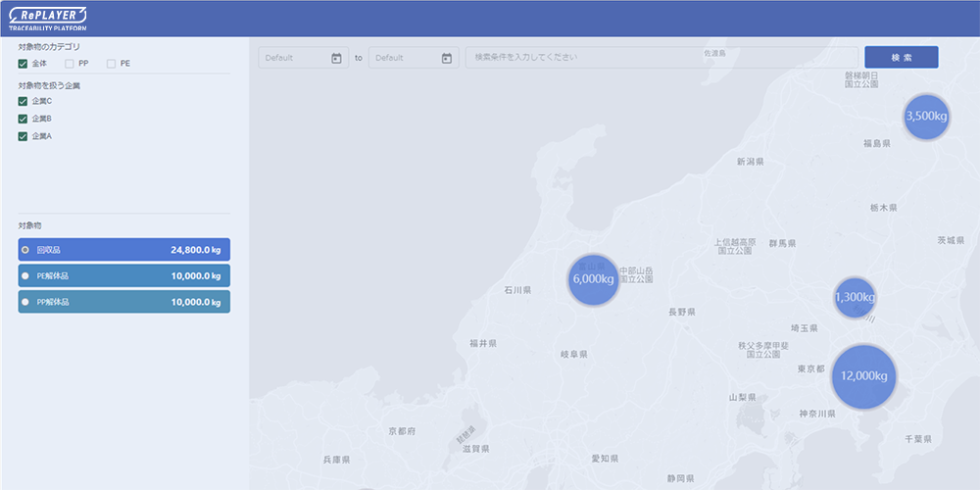Click the 京都府 map label
The image size is (980, 490).
[x=402, y=431]
